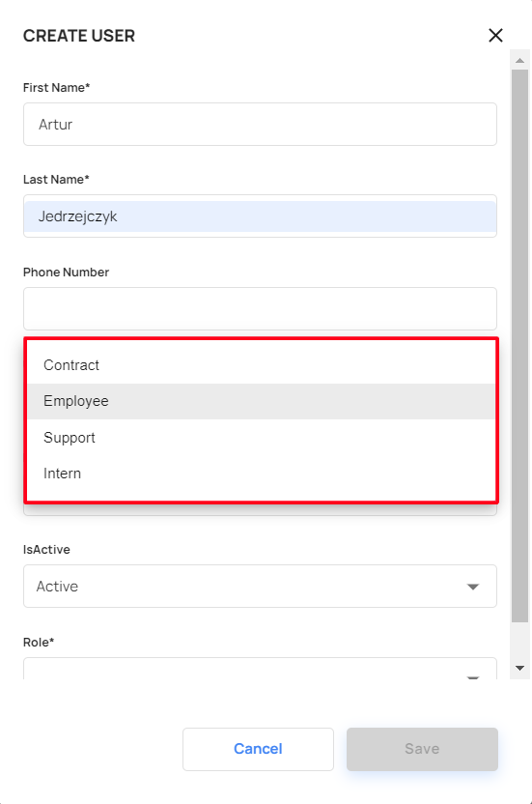
Task: Click the First Name input field
Action: coord(260,124)
